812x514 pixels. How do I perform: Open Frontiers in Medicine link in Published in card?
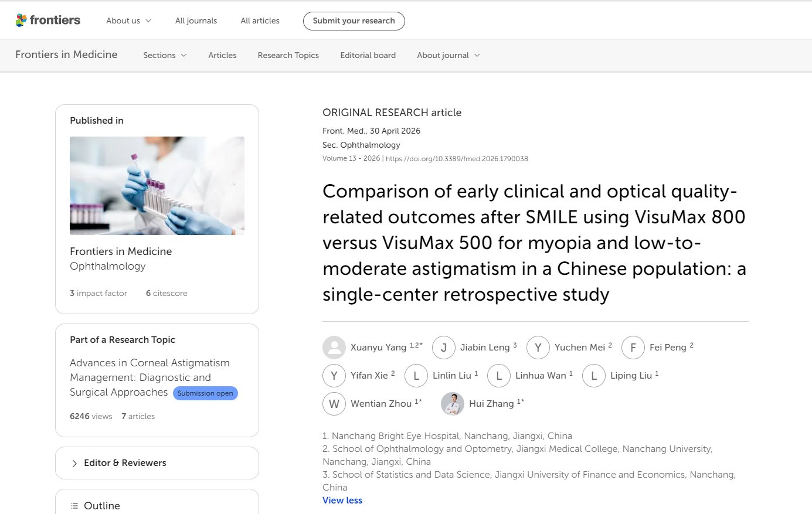[121, 251]
